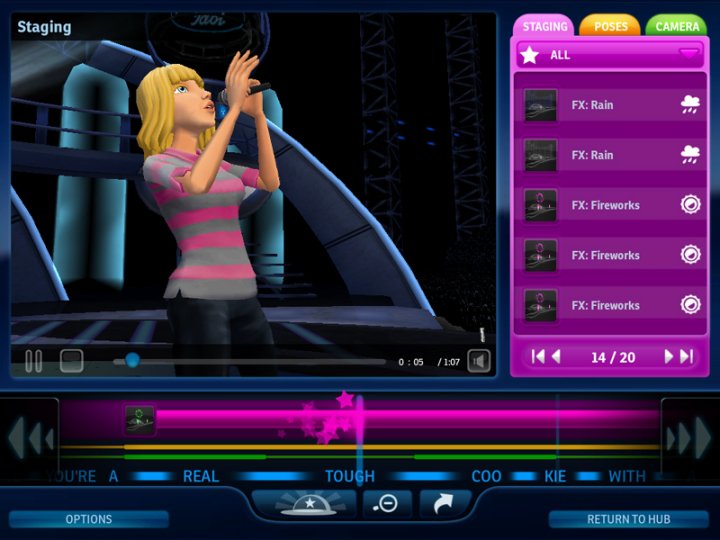720x540 pixels.
Task: Select the second FX: Rain thumbnail
Action: (x=541, y=155)
